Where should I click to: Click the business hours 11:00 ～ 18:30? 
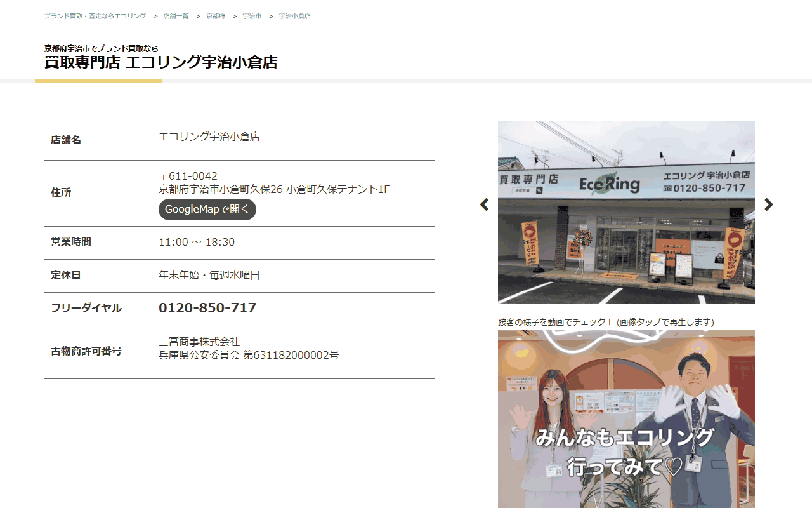coord(197,242)
